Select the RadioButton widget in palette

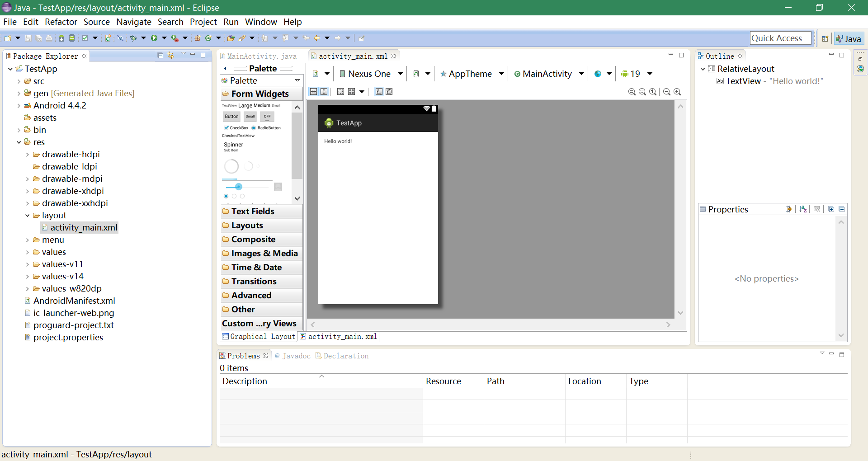pyautogui.click(x=267, y=128)
